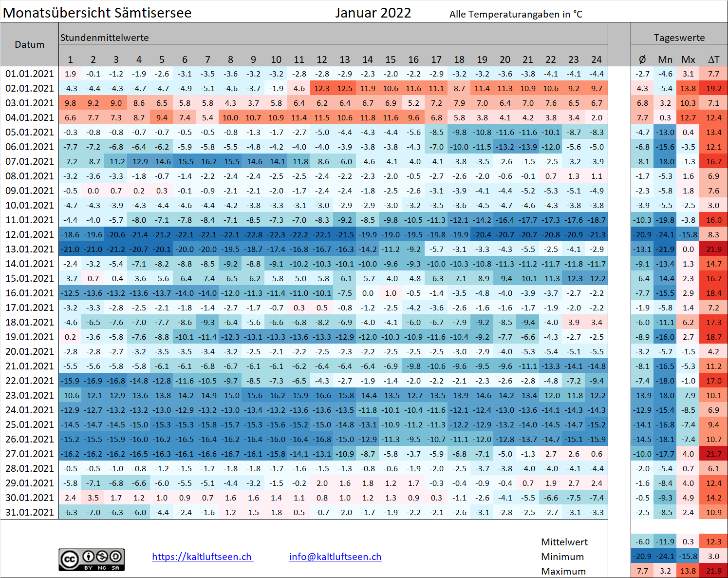
Task: Click the Creative Commons BY NC SA license icon
Action: tap(92, 559)
